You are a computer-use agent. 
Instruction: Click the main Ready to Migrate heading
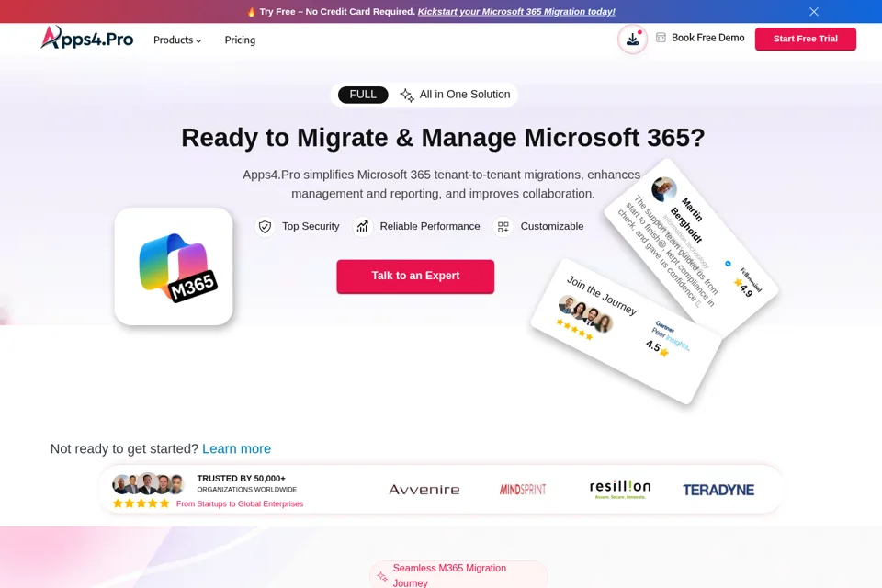pos(443,138)
